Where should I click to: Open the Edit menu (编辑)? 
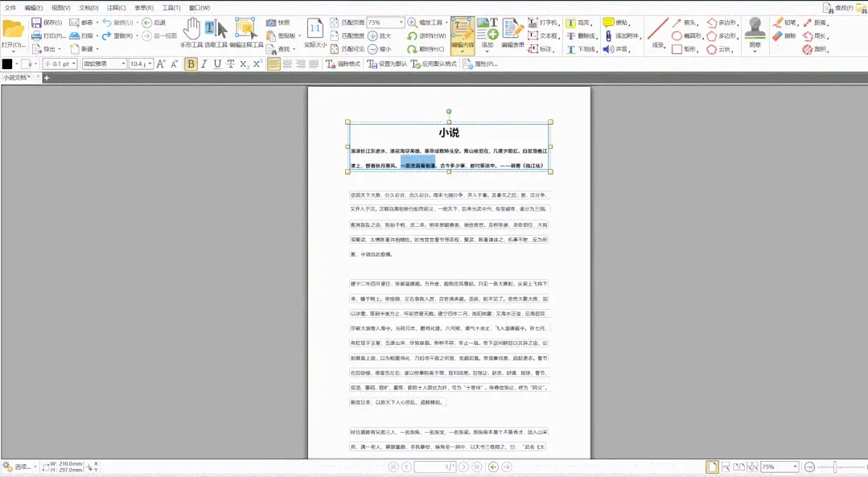coord(33,8)
